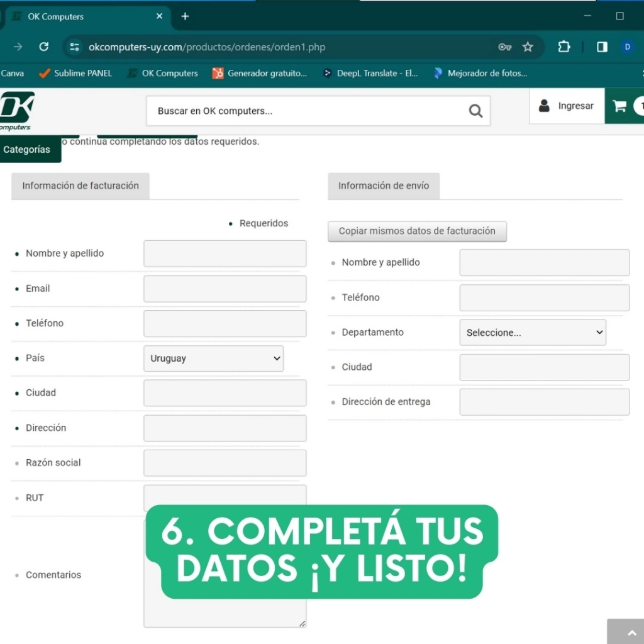The image size is (644, 644).
Task: Select the Información de envío tab
Action: 384,186
